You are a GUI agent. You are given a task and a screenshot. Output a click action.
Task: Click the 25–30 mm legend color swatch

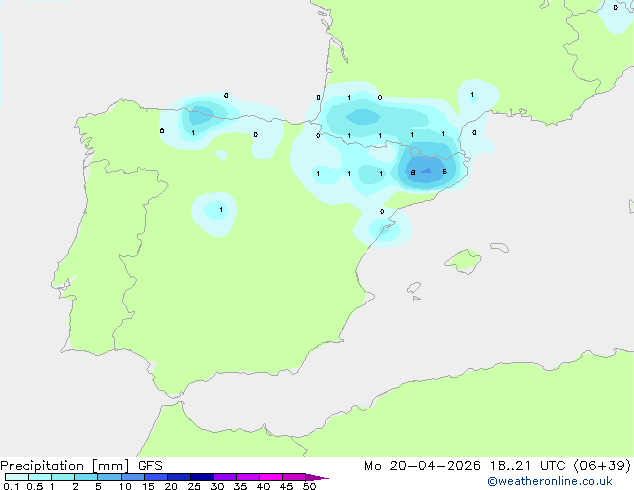point(202,477)
